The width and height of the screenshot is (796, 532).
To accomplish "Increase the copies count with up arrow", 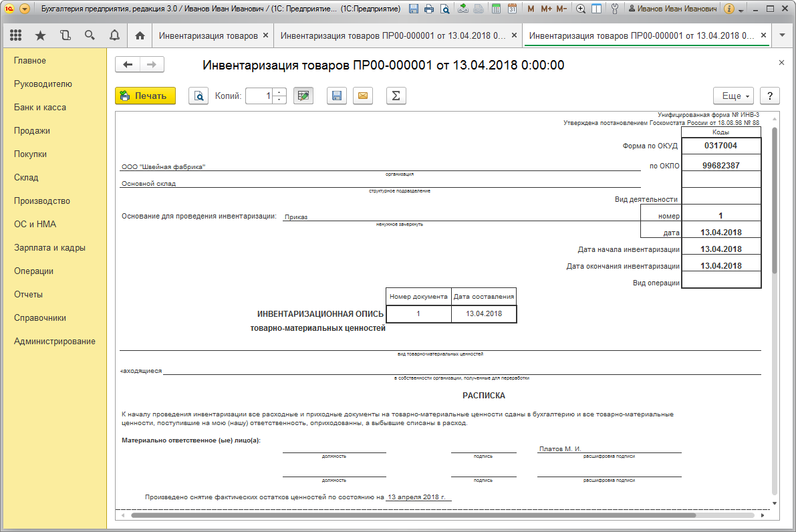I will [x=280, y=92].
